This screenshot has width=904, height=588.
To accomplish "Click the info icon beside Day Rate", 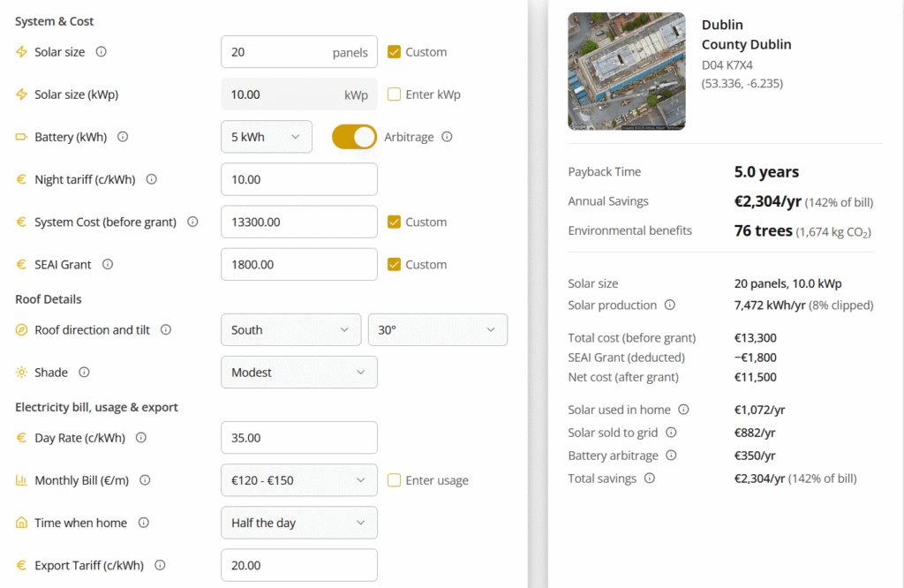I will click(141, 438).
